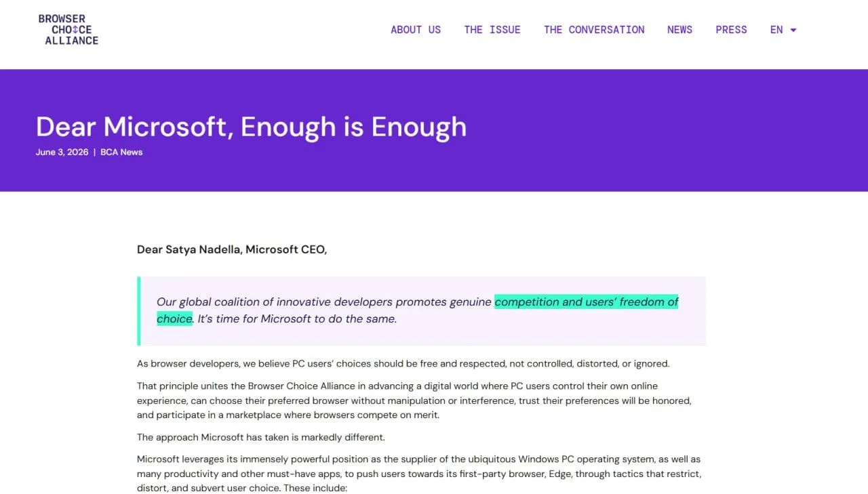Image resolution: width=868 pixels, height=494 pixels.
Task: Click paragraph starting As browser developers
Action: click(403, 363)
